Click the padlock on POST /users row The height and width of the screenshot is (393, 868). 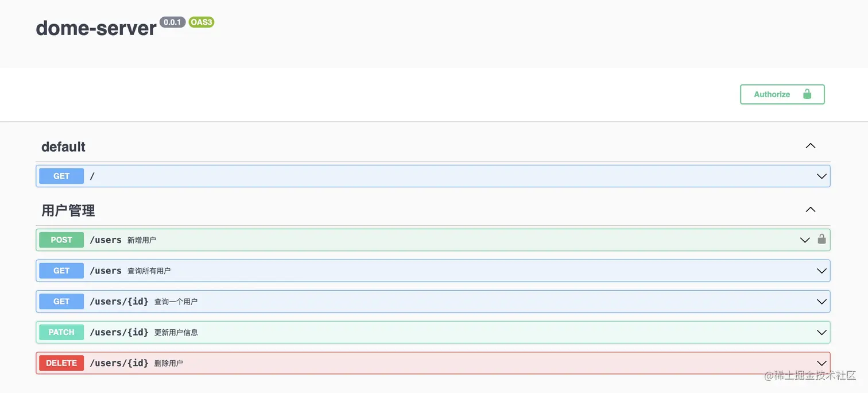821,239
